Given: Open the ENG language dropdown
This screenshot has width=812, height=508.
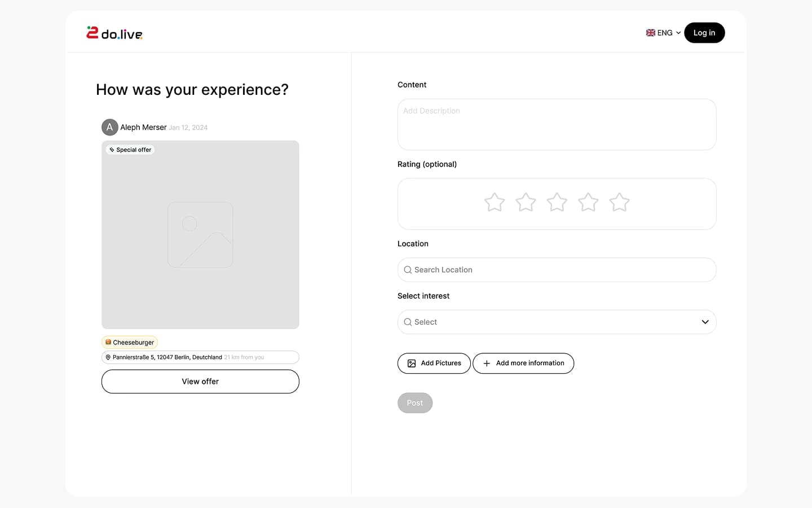Looking at the screenshot, I should click(664, 33).
